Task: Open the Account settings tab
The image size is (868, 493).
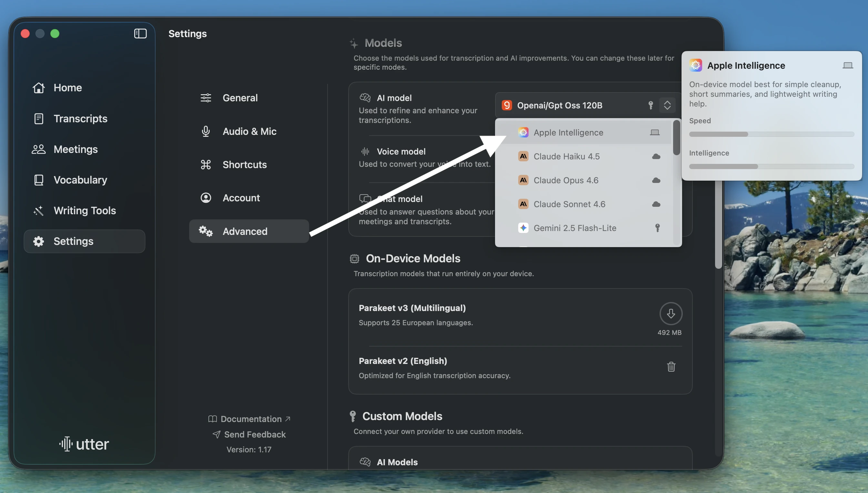Action: coord(249,198)
